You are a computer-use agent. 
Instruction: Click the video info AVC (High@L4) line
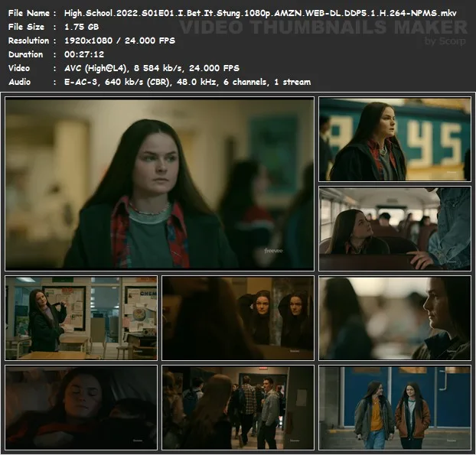(x=152, y=68)
